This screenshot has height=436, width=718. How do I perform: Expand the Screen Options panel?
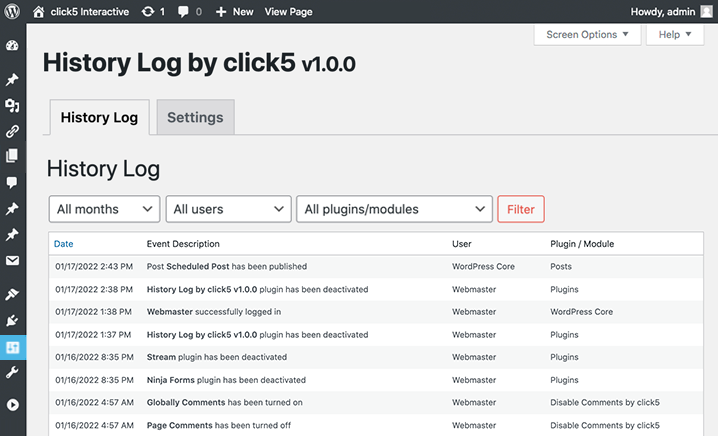[587, 34]
